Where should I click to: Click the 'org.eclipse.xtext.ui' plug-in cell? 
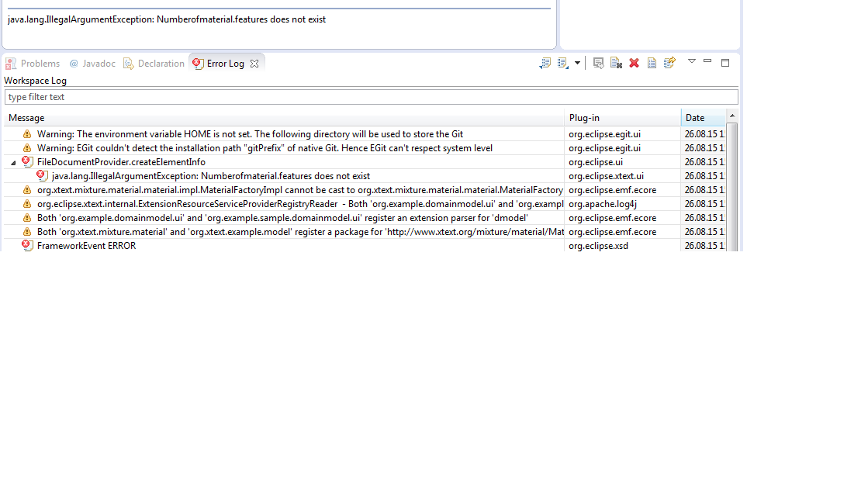tap(606, 176)
